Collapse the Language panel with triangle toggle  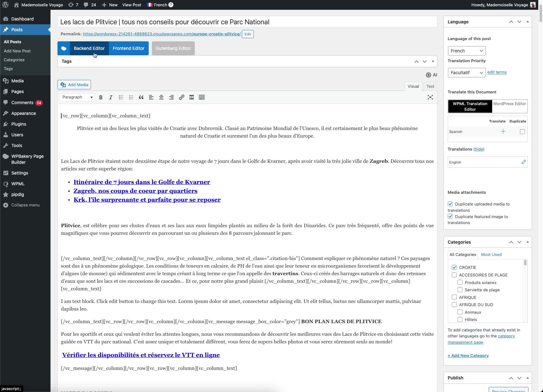coord(528,22)
